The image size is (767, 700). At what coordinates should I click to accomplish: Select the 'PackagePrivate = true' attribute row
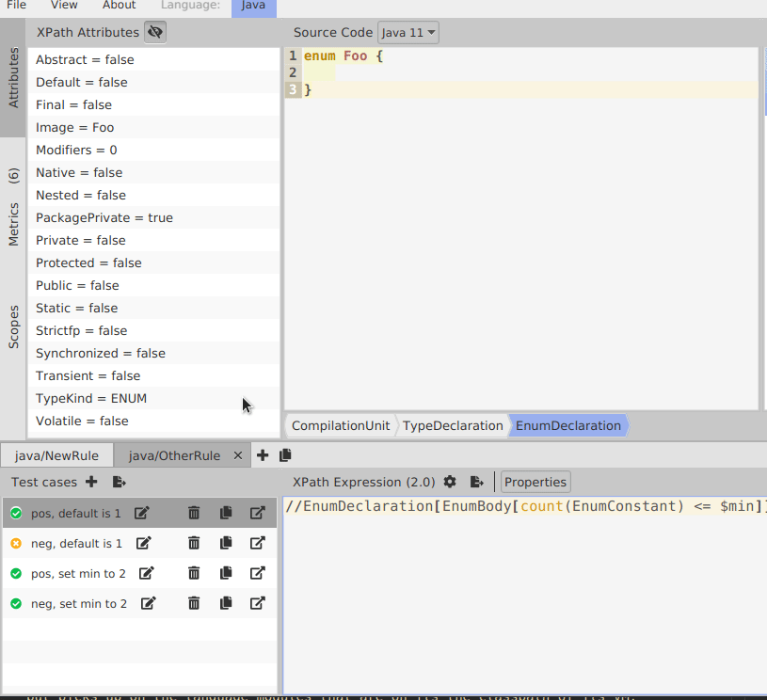153,217
